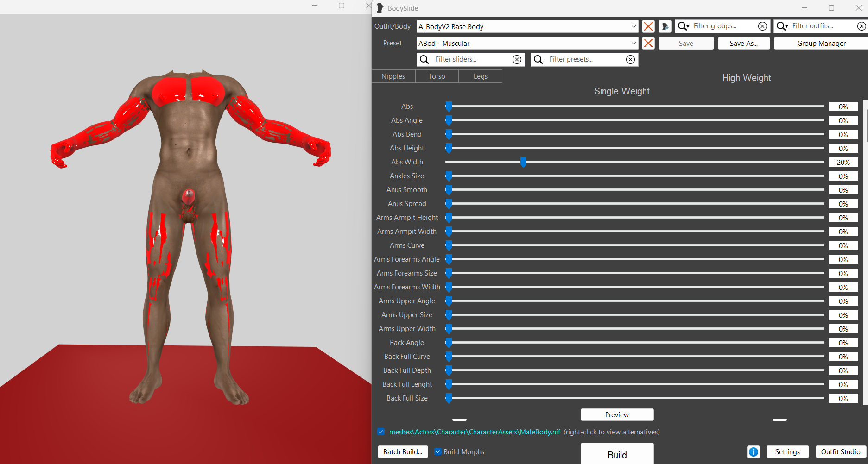Click the Arms Curve slider track
This screenshot has width=868, height=464.
point(635,245)
